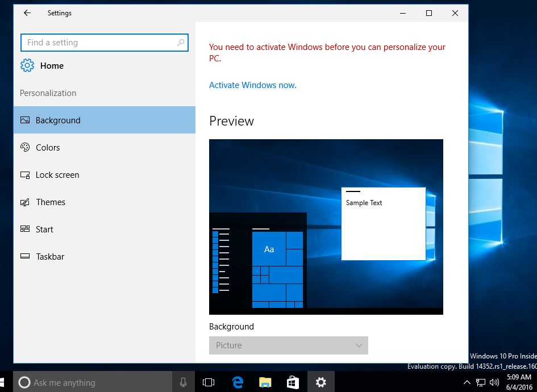Click the volume icon in the tray
This screenshot has width=537, height=392.
point(494,382)
